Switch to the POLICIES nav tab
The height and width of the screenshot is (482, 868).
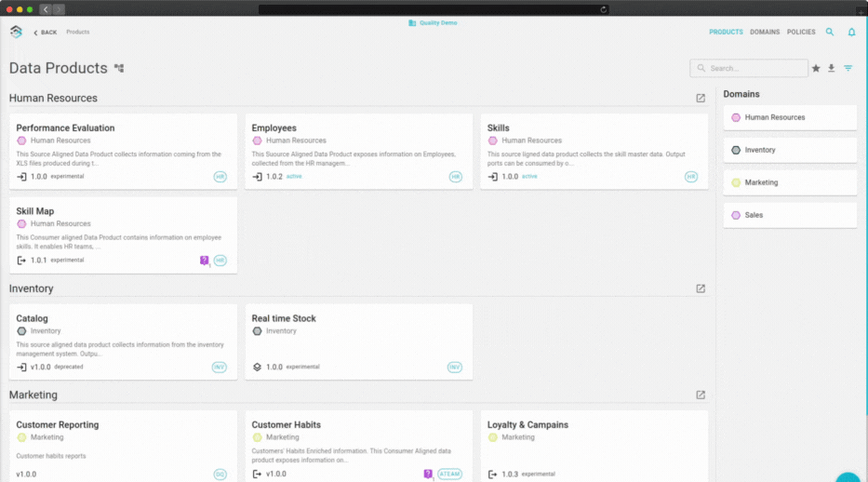coord(801,32)
